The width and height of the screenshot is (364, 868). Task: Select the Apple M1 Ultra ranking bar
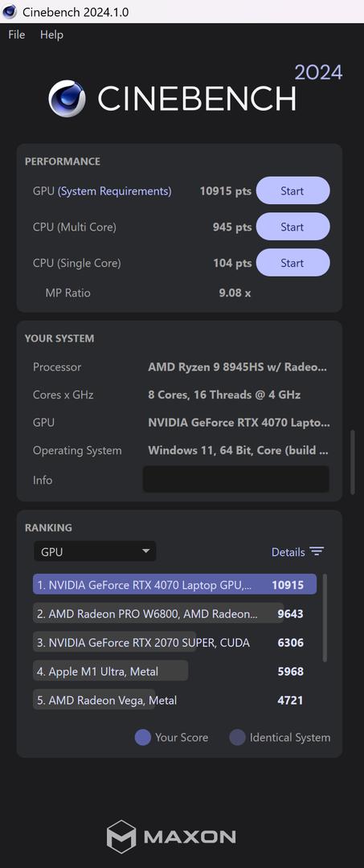click(111, 671)
